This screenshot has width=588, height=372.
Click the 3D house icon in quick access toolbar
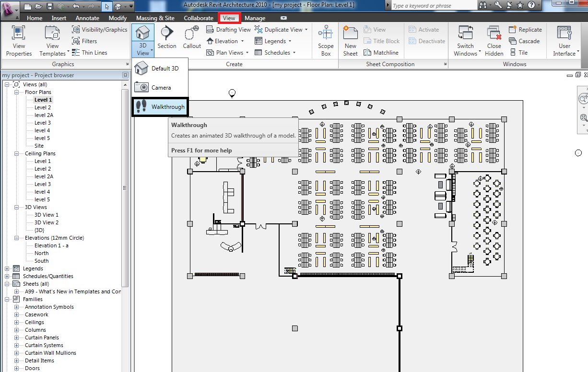pyautogui.click(x=118, y=7)
